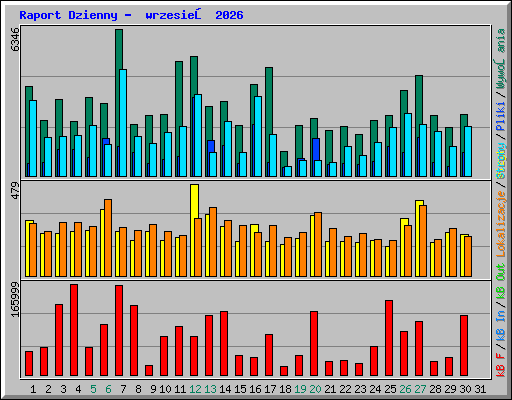512x400 pixels.
Task: Click day label 11 on the axis
Action: 180,389
